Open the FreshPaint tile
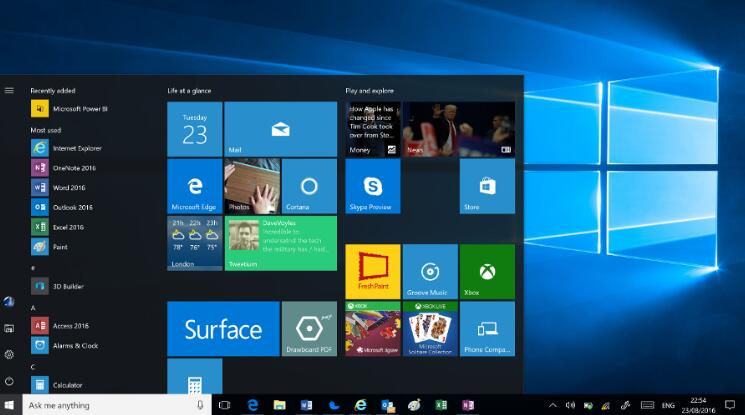This screenshot has height=415, width=745. [373, 272]
